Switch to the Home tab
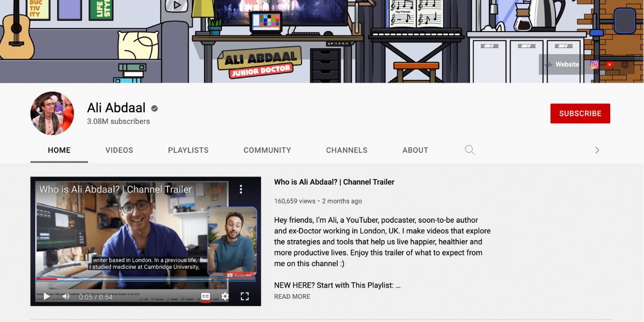Screen dimensions: 644x322 [x=59, y=150]
